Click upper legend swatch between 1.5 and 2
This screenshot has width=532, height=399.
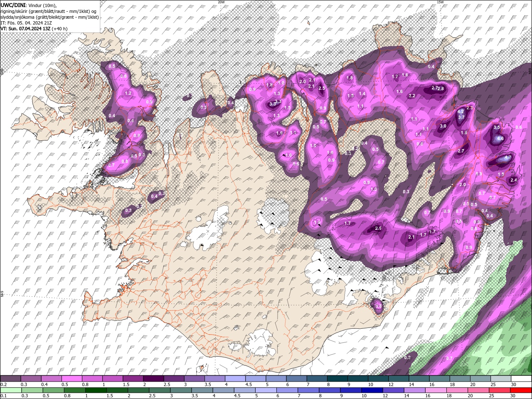tap(133, 379)
